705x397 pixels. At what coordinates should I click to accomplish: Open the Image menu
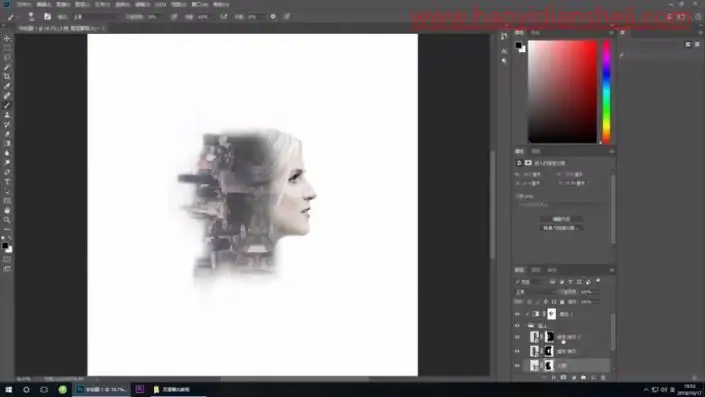62,4
